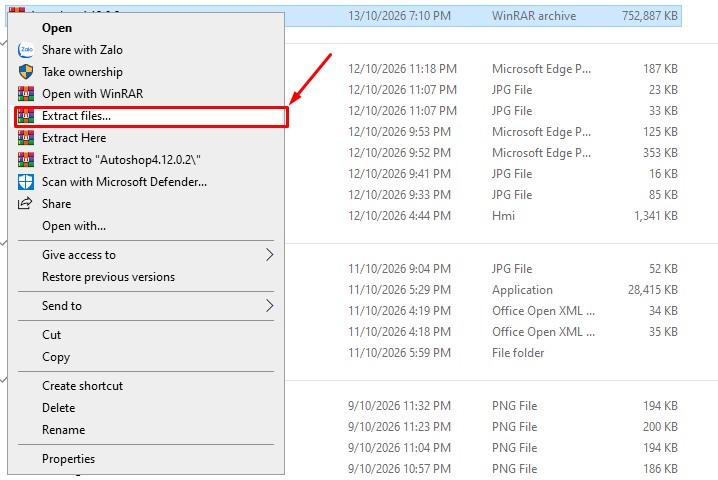Click the 16 KB size cell
718x480 pixels.
point(663,174)
